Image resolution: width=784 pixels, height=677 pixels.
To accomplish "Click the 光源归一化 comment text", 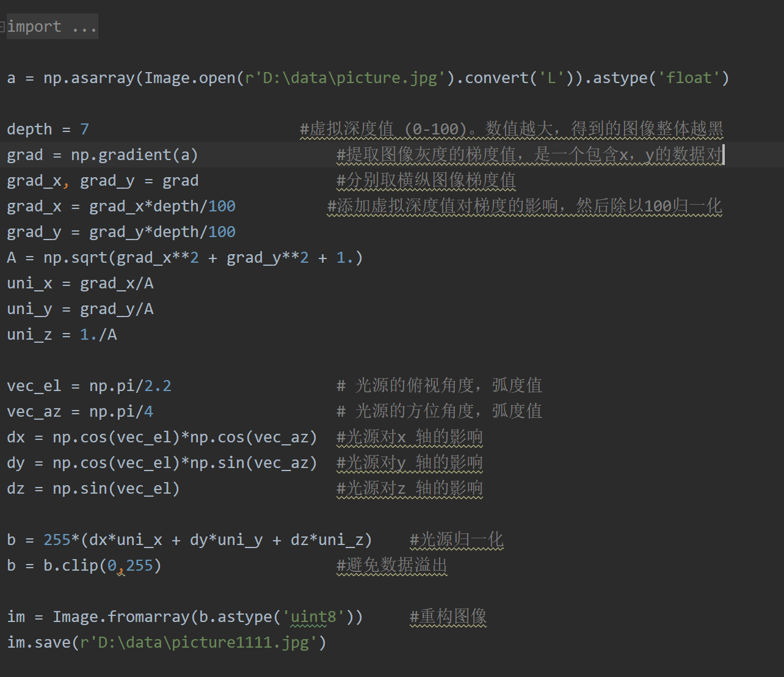I will [x=456, y=540].
